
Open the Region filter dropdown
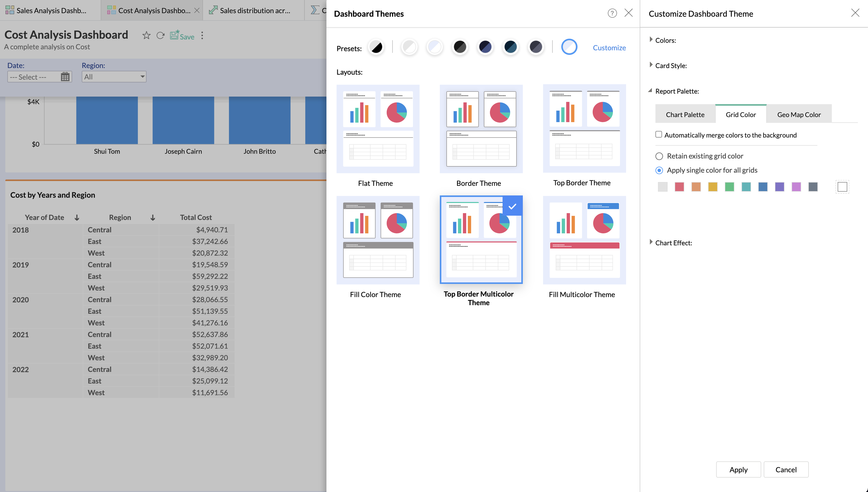114,77
